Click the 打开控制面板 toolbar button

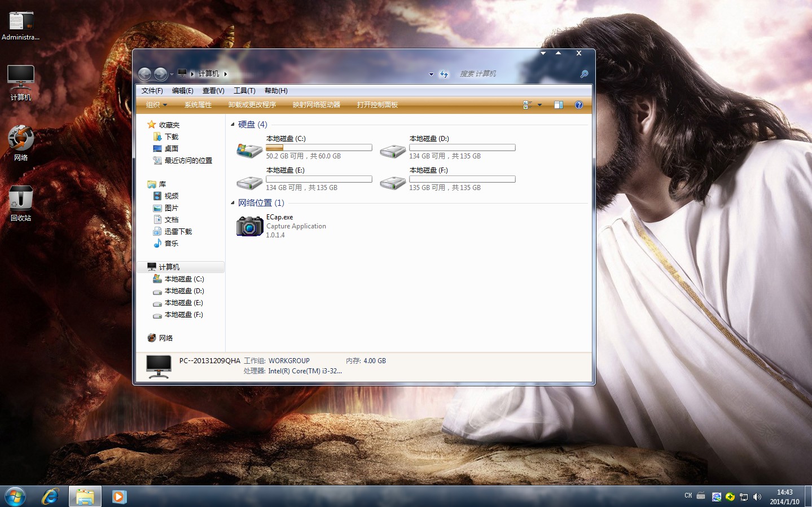pos(378,105)
